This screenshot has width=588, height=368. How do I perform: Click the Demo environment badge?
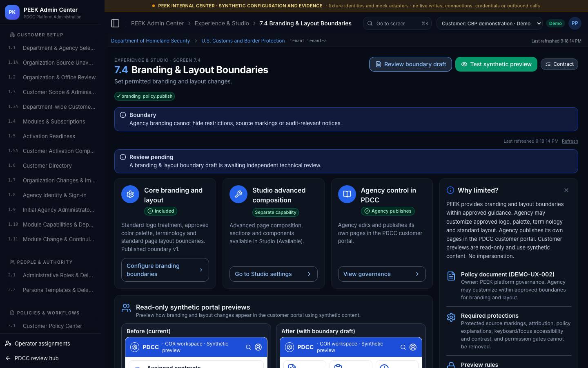point(555,23)
